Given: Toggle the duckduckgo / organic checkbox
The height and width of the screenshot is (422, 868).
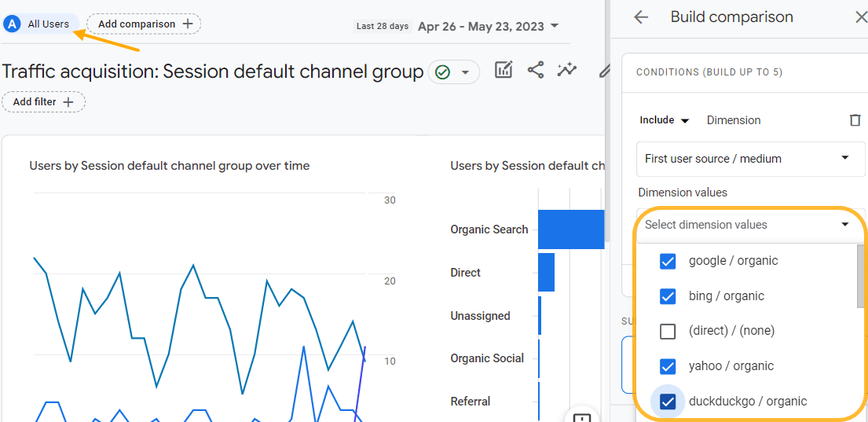Looking at the screenshot, I should click(668, 402).
